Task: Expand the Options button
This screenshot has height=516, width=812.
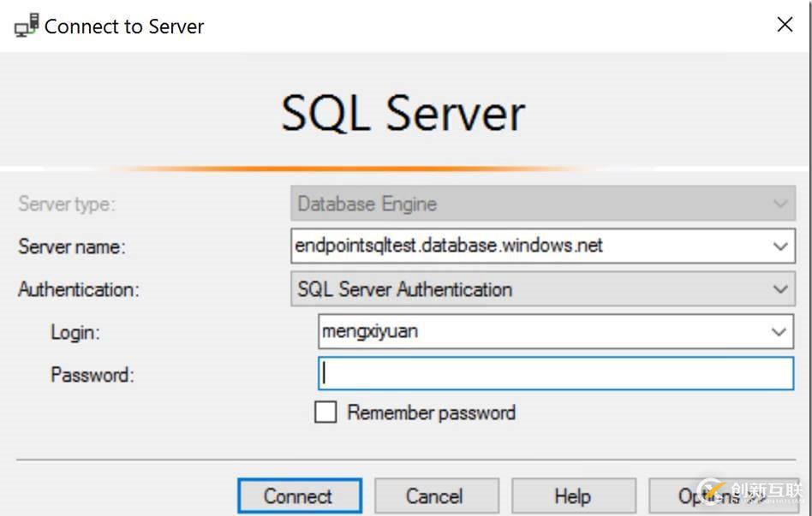Action: tap(724, 495)
